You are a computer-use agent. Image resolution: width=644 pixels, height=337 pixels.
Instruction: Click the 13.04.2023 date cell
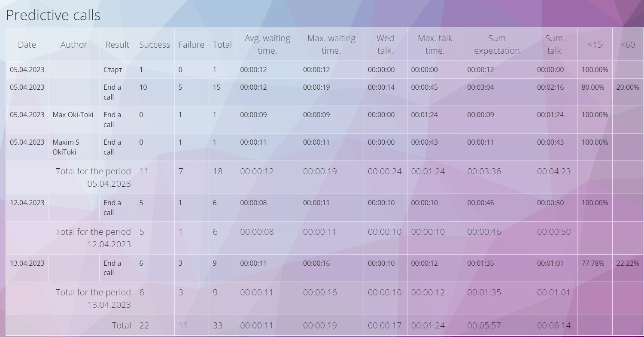pyautogui.click(x=27, y=263)
